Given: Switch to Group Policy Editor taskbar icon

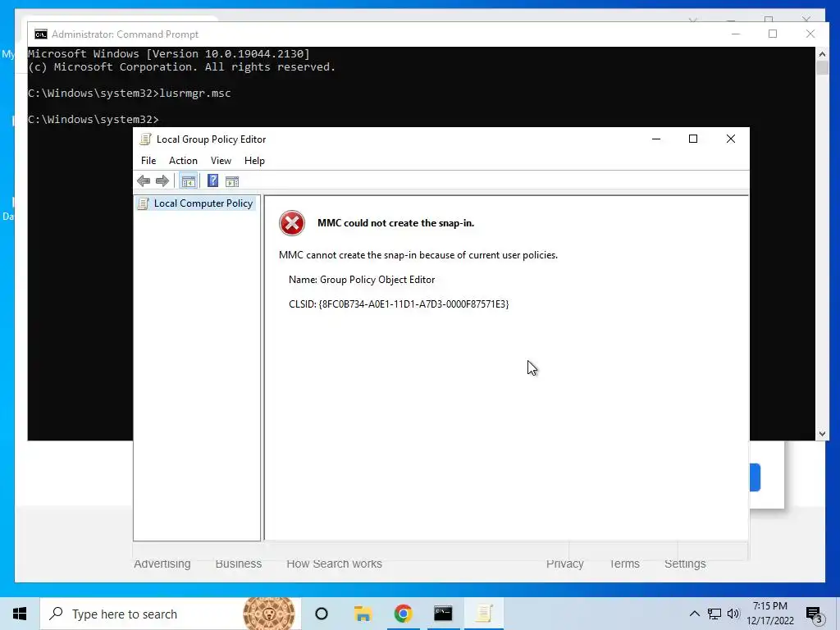Looking at the screenshot, I should 483,614.
